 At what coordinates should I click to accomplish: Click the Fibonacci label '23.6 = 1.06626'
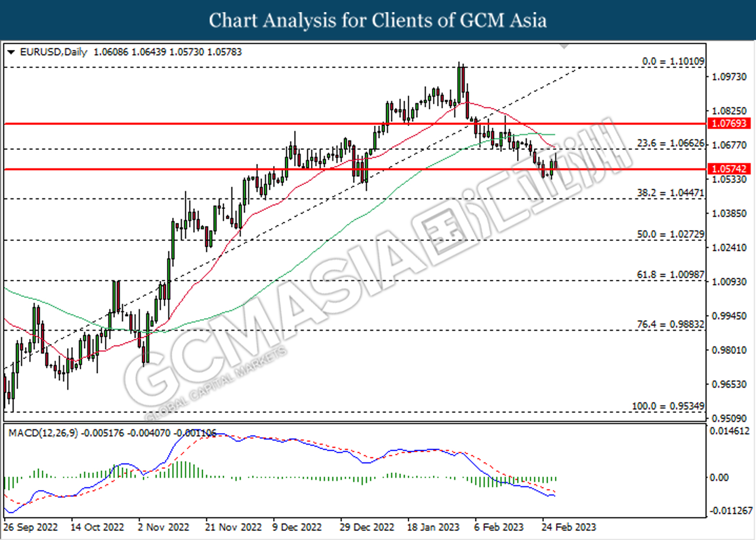pyautogui.click(x=670, y=144)
